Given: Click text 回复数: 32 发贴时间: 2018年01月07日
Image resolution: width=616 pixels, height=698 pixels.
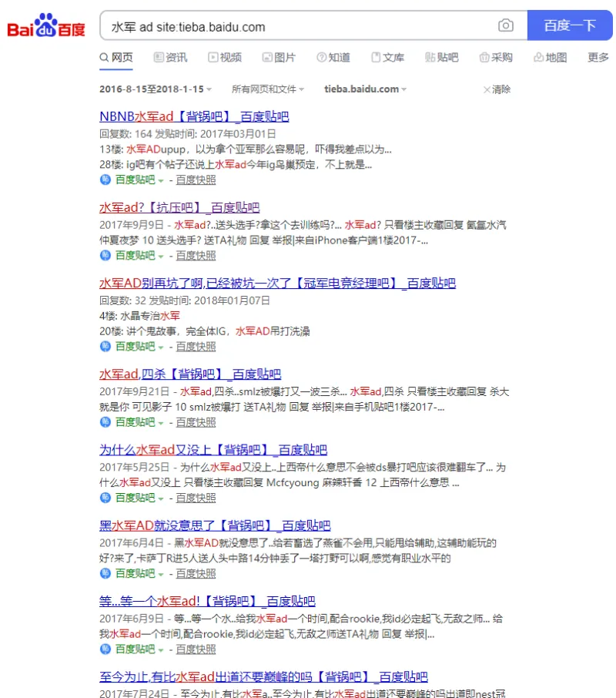Looking at the screenshot, I should coord(184,300).
